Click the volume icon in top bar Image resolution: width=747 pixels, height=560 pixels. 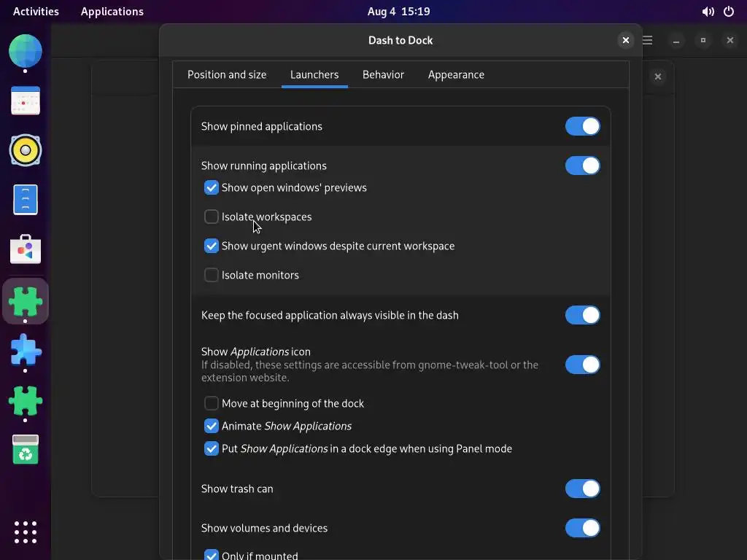pos(708,12)
